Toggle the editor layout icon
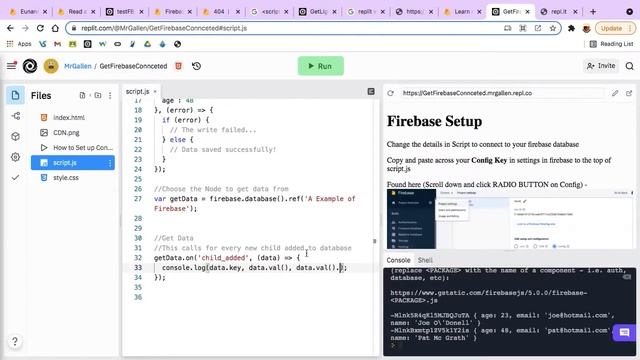Screen dimensions: 640x360 (x=371, y=91)
